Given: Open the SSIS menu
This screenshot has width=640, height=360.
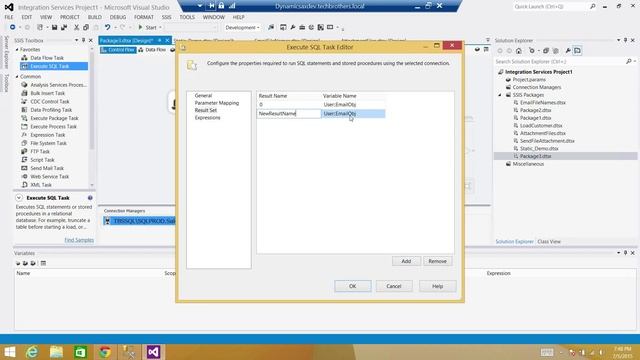Looking at the screenshot, I should pyautogui.click(x=167, y=17).
